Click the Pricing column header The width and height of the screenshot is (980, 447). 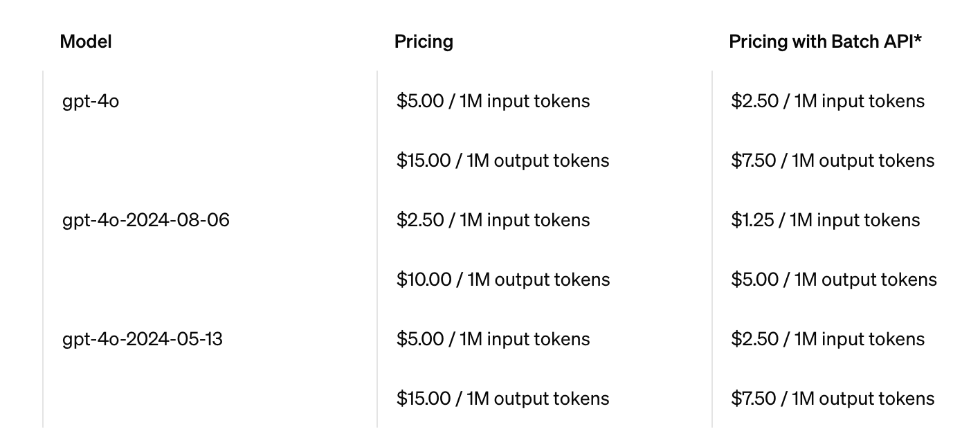(424, 42)
